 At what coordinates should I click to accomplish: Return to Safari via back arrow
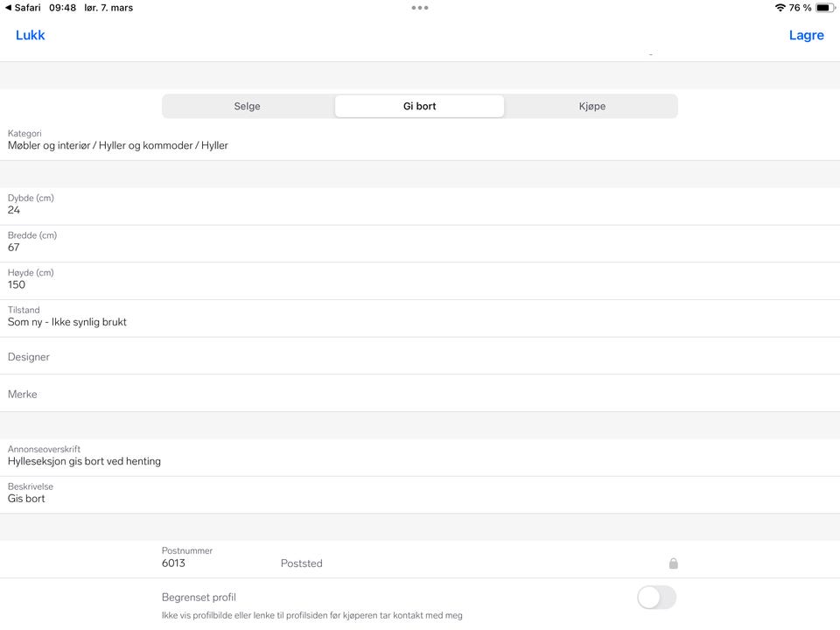pos(23,8)
